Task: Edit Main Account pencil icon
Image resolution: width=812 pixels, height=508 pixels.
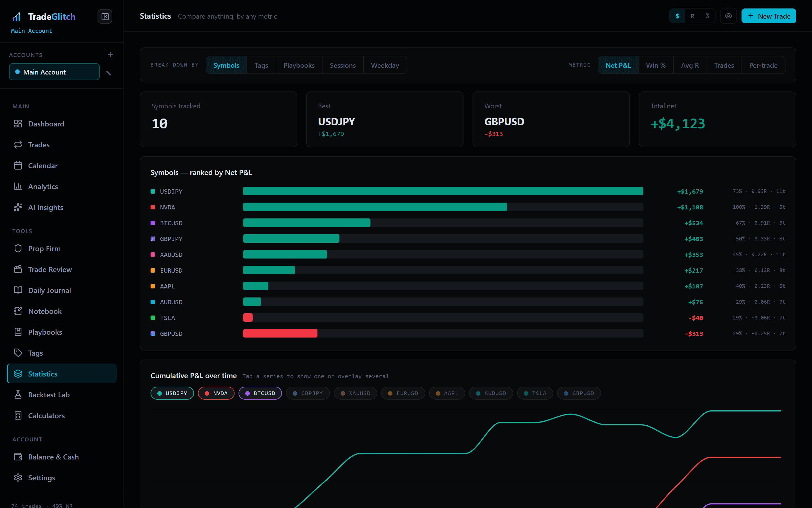Action: tap(109, 73)
